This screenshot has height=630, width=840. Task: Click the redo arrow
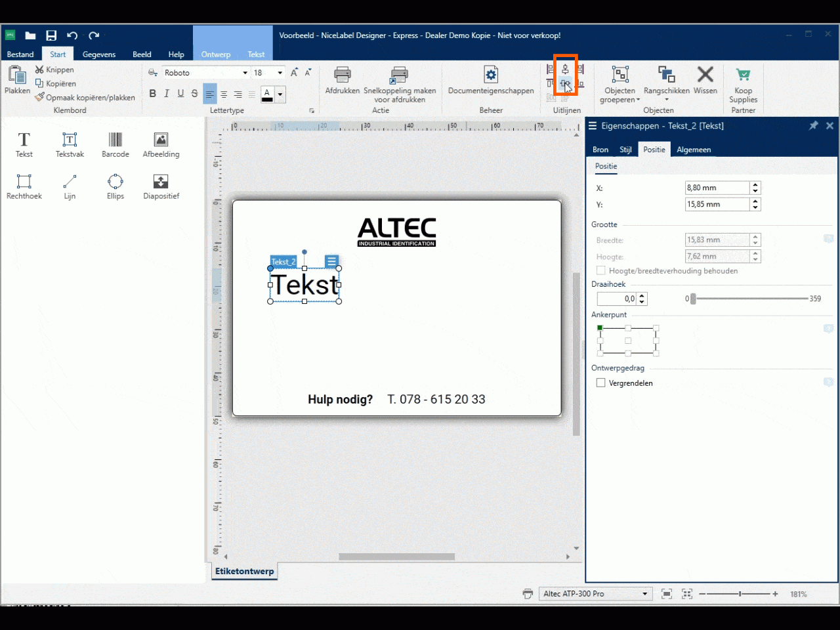point(94,35)
